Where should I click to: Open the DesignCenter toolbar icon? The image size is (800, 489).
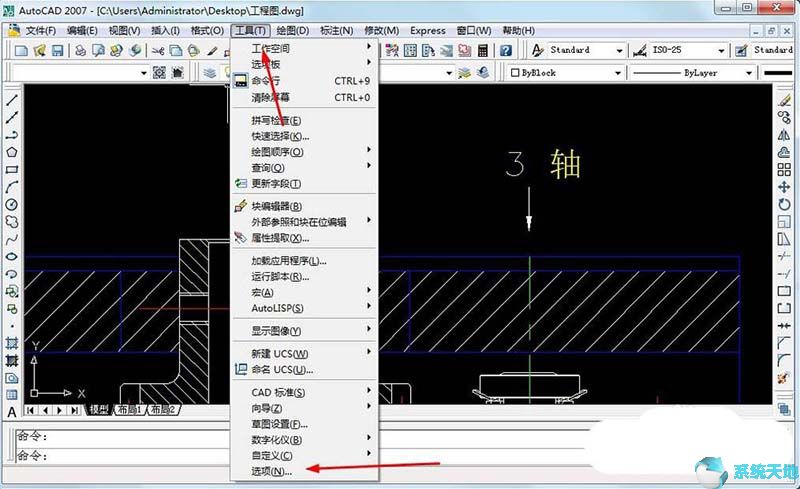pos(410,51)
